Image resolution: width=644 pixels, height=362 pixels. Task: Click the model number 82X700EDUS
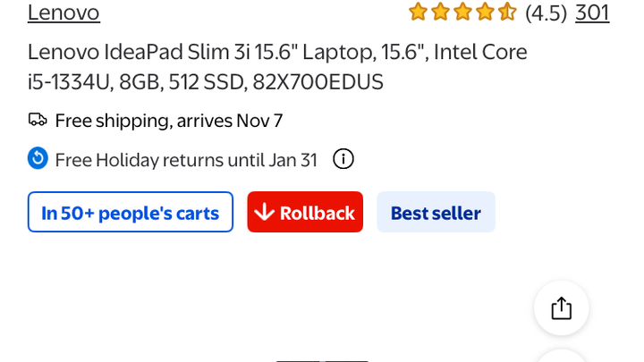tap(318, 82)
